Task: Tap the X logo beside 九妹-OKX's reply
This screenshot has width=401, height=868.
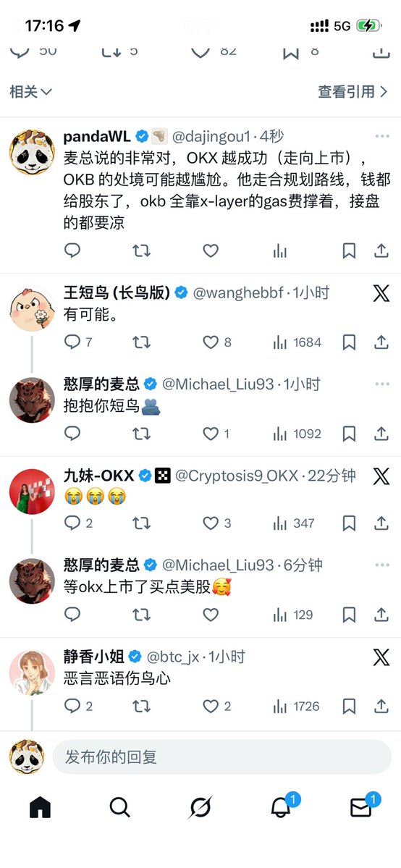Action: click(x=381, y=476)
